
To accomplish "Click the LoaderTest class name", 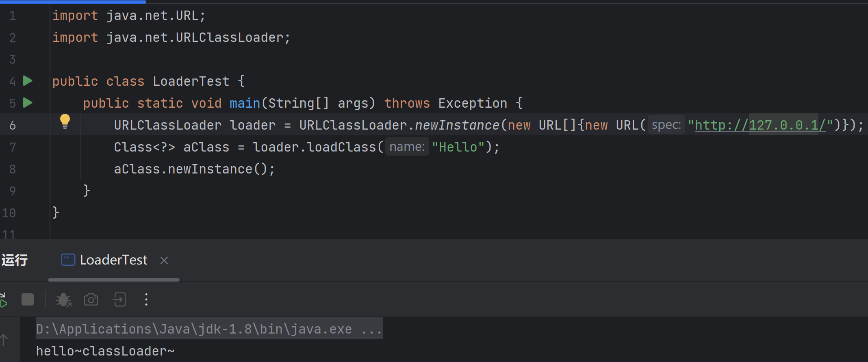I will 191,81.
